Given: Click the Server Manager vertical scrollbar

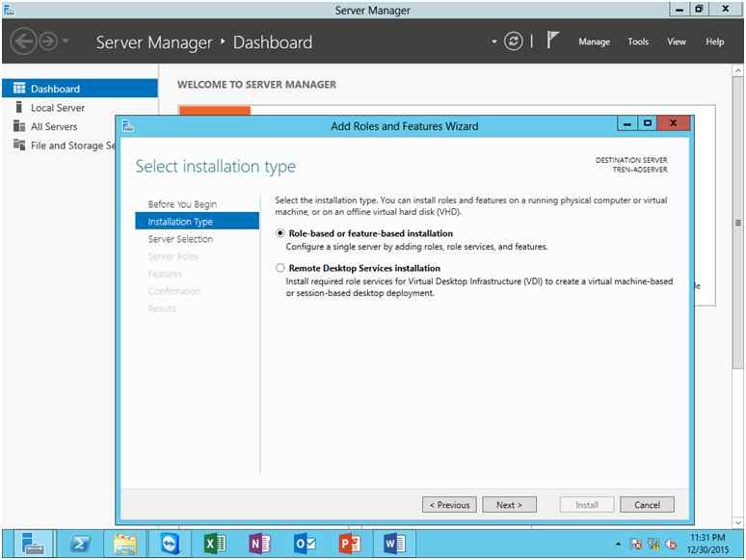Looking at the screenshot, I should [x=738, y=224].
